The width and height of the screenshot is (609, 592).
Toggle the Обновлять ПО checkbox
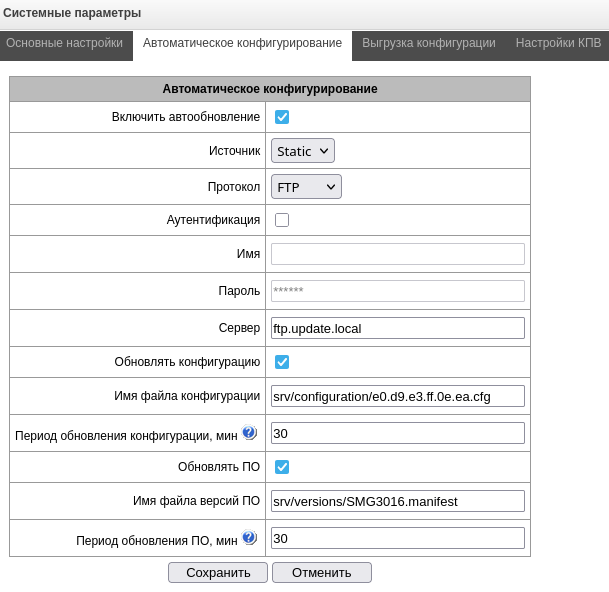pos(282,467)
